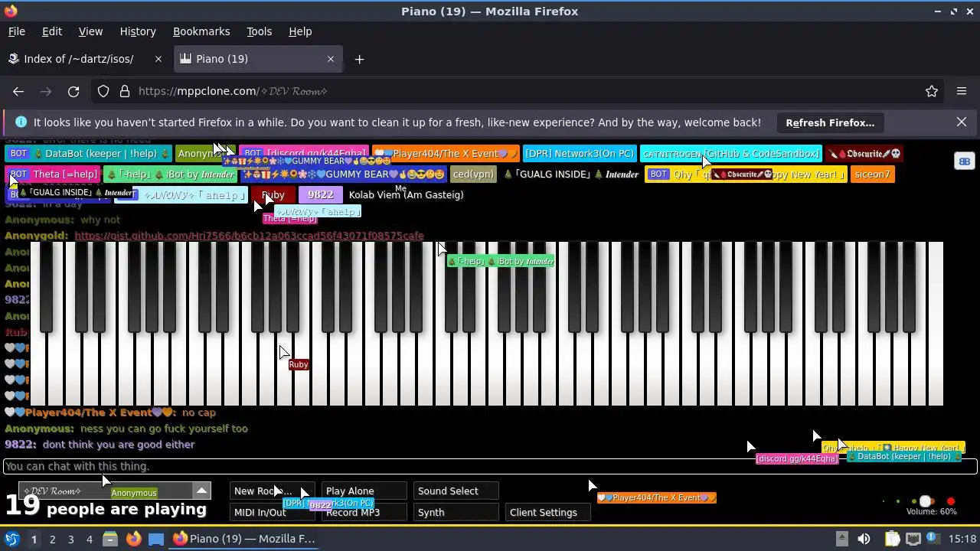Open a new tab with the plus icon
This screenshot has width=980, height=551.
359,59
